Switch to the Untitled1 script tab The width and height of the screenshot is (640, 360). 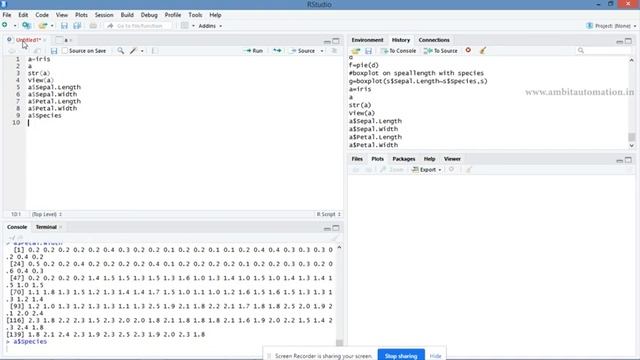coord(28,40)
